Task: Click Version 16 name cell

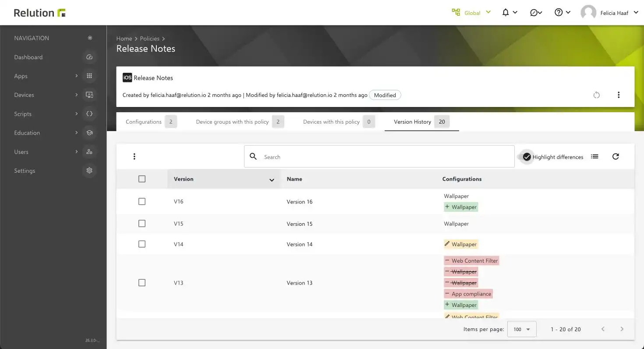Action: pyautogui.click(x=300, y=202)
